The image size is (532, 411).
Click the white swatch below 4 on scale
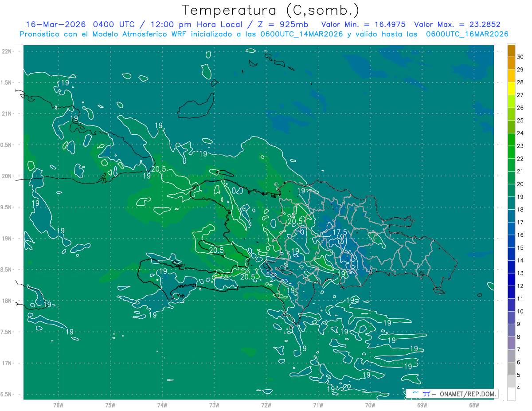(x=511, y=394)
